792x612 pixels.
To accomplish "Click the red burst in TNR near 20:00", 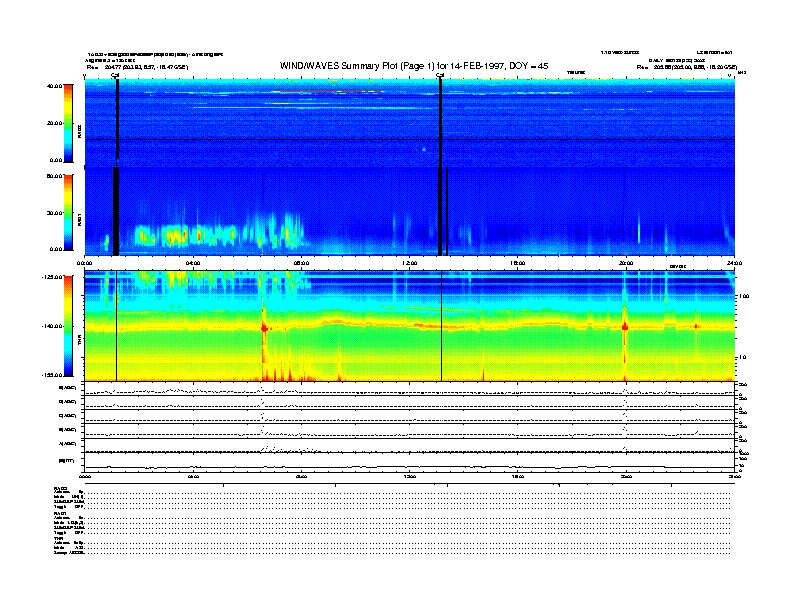I will click(625, 327).
